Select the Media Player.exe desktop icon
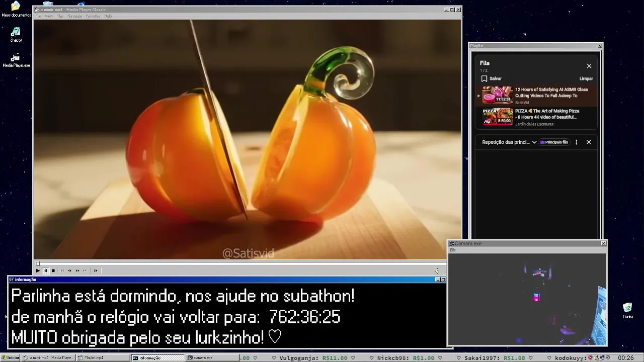The height and width of the screenshot is (362, 644). pos(16,60)
